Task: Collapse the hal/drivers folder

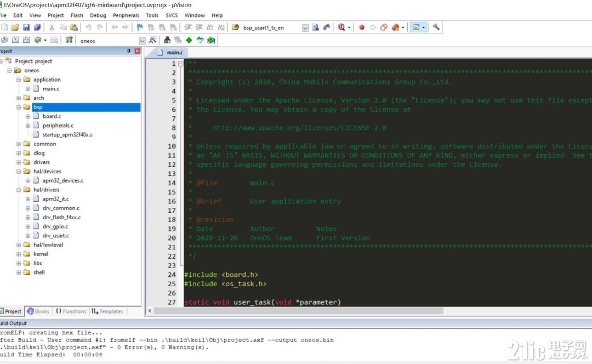Action: pyautogui.click(x=19, y=190)
